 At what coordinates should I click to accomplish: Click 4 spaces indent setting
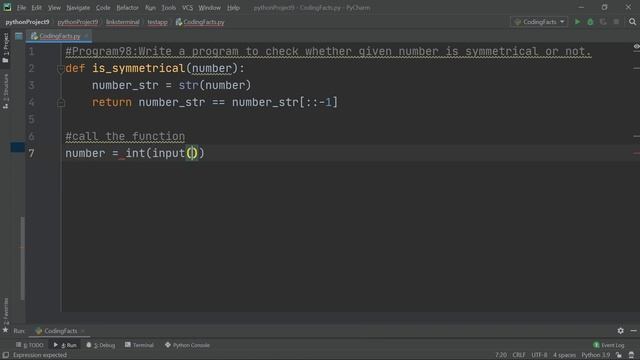tap(564, 356)
